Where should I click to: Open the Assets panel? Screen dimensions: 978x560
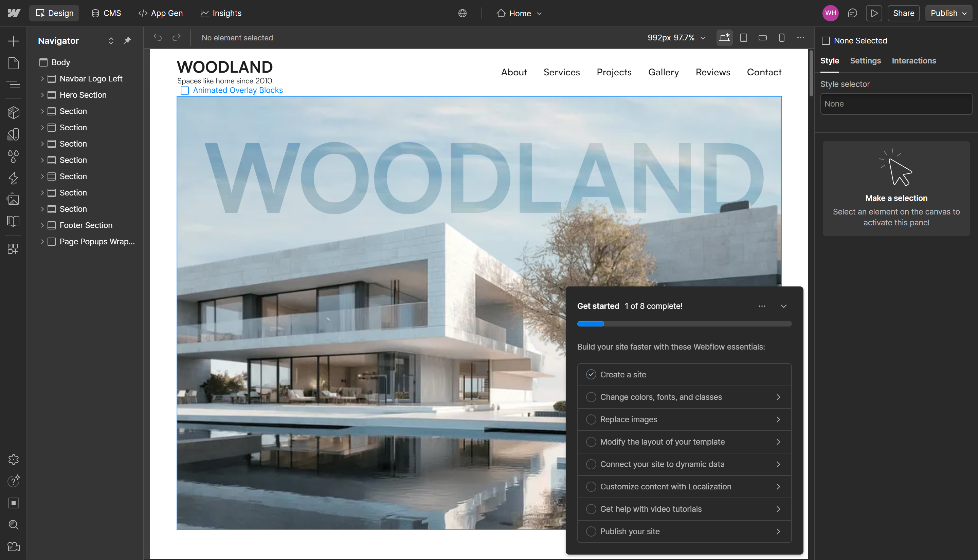click(14, 199)
